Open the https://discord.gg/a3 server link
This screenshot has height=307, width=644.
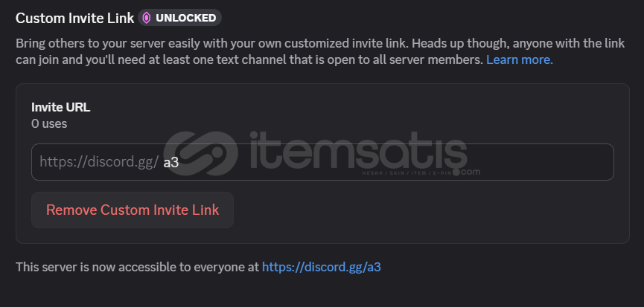[321, 266]
